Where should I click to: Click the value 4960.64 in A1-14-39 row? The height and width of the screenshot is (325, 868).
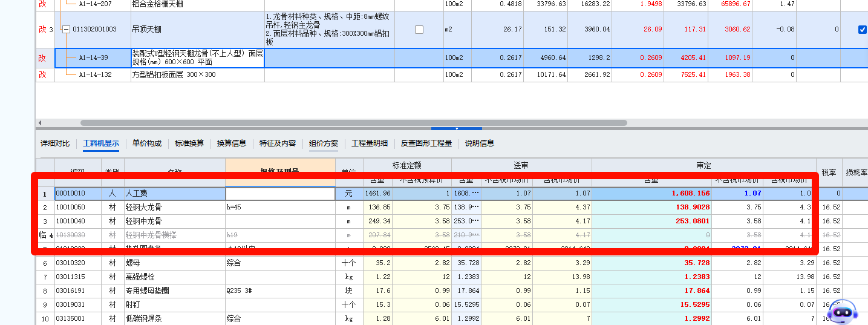click(x=546, y=58)
